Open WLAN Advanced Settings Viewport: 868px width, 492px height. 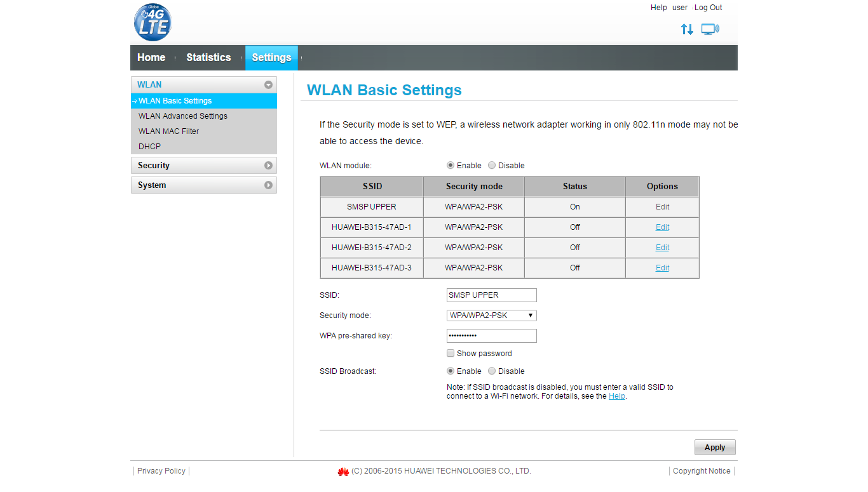coord(182,116)
